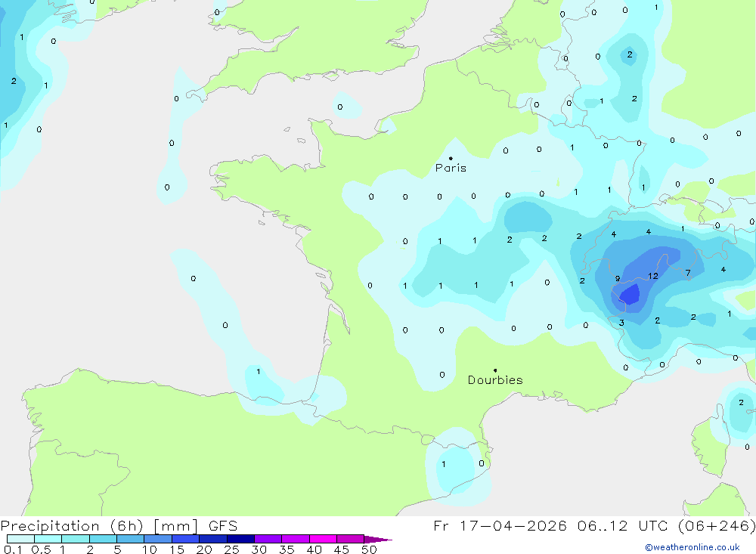Select the 5–10 mm legend swatch

(x=130, y=539)
